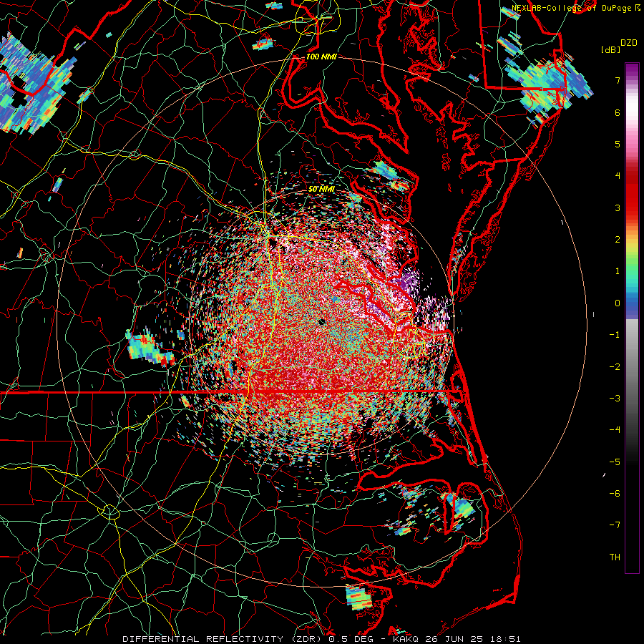The width and height of the screenshot is (644, 644).
Task: Click the "-6" value on the color scale
Action: [x=615, y=494]
